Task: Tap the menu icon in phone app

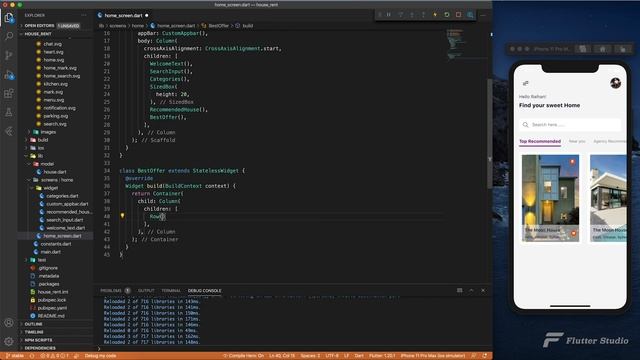Action: pyautogui.click(x=525, y=83)
